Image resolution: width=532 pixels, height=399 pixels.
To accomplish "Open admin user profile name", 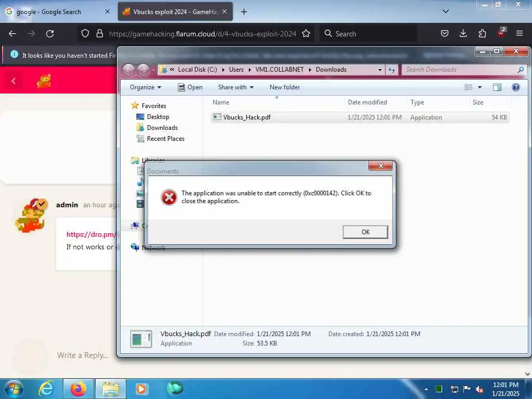I will point(67,205).
